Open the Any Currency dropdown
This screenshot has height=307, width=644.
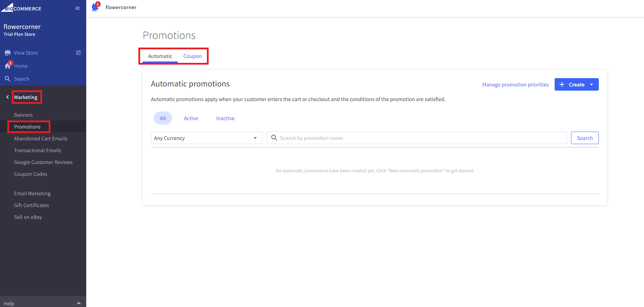[207, 138]
